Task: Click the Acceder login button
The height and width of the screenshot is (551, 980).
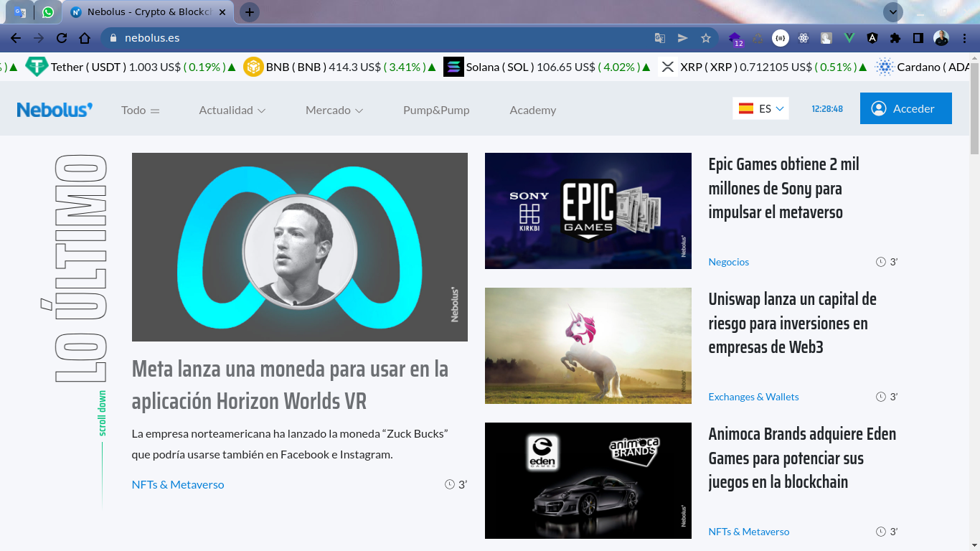Action: tap(905, 108)
